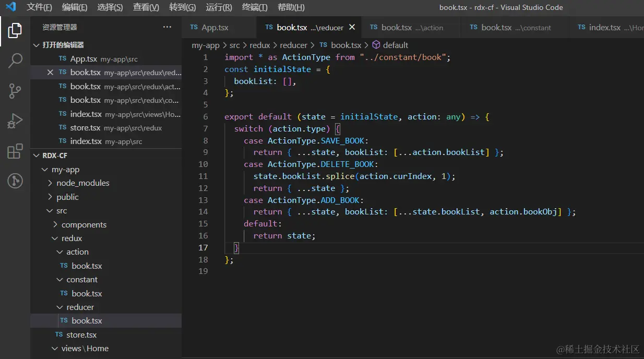Expand the public folder
This screenshot has height=359, width=644.
pos(50,197)
